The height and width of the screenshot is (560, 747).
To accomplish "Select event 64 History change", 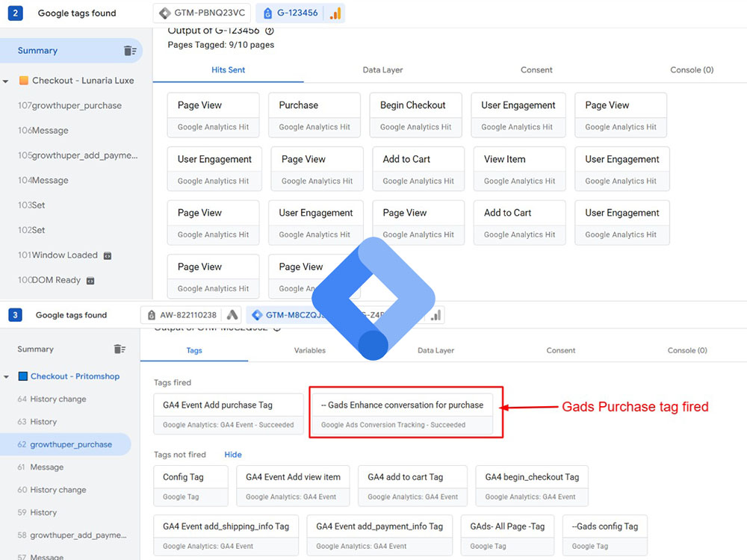I will [52, 399].
